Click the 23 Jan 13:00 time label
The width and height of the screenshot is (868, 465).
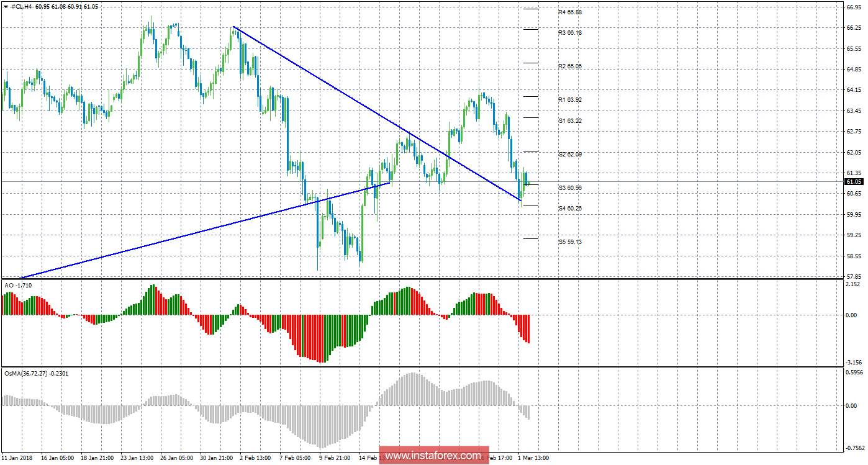point(138,458)
